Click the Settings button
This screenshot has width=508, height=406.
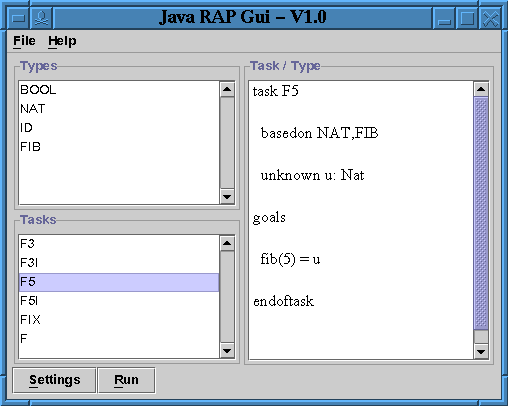55,380
